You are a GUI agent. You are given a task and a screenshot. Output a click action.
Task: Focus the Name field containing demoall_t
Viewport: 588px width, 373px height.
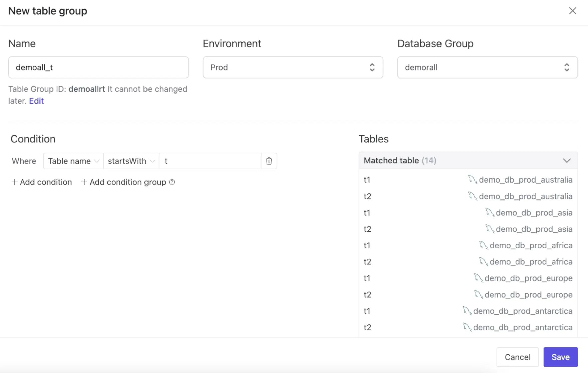(98, 67)
